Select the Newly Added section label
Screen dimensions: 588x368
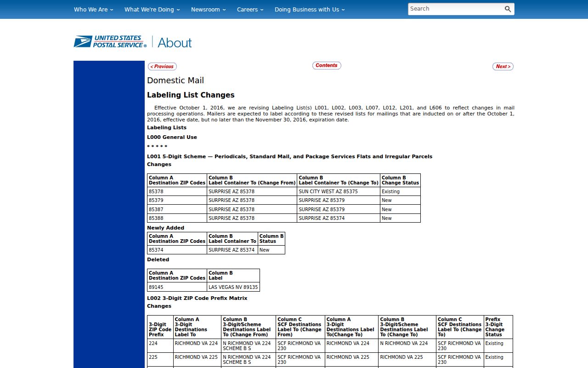coord(165,228)
